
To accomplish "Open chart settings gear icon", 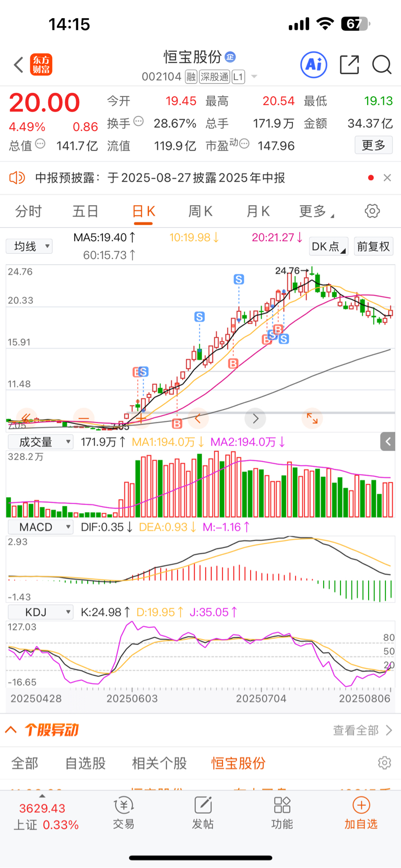I will pos(372,211).
